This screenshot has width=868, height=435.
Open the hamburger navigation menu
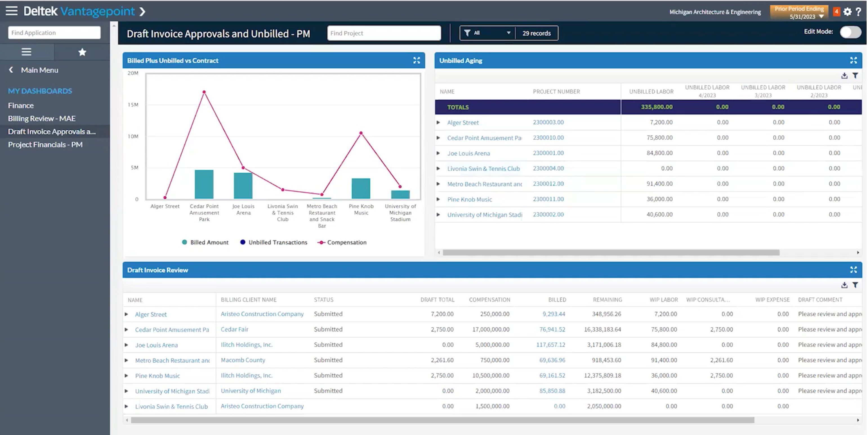tap(11, 11)
